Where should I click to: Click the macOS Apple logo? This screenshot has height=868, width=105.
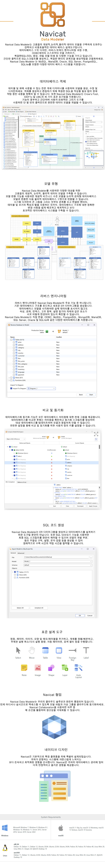61,828
